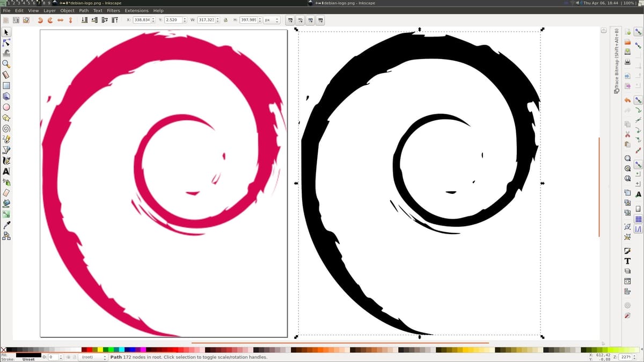
Task: Undo last action via toolbar icon
Action: [627, 99]
